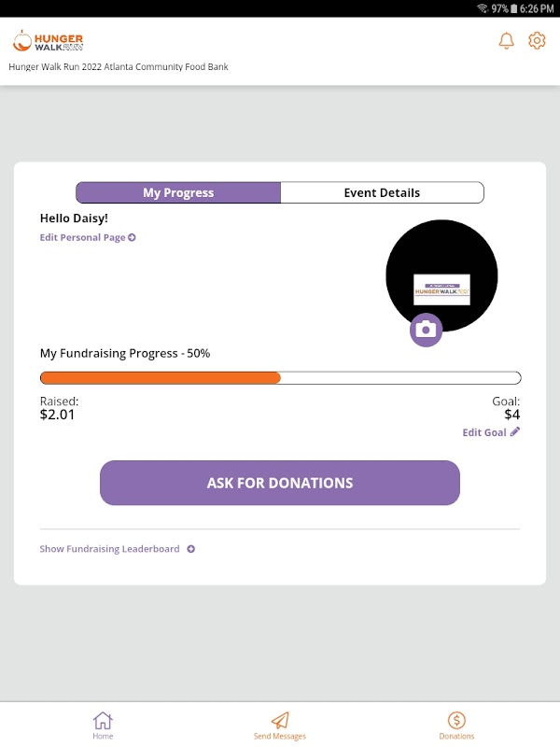560x747 pixels.
Task: Click the arrow icon next to Edit Personal Page
Action: 133,238
